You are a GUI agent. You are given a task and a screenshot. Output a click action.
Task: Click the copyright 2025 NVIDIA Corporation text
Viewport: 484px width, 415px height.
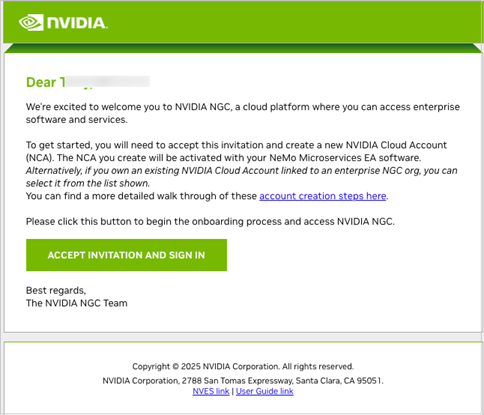tap(243, 366)
